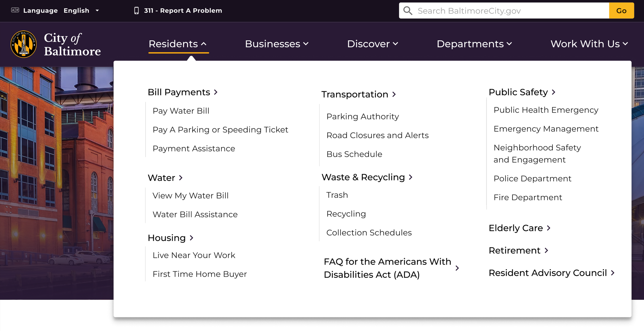Image resolution: width=644 pixels, height=331 pixels.
Task: Open the Work With Us menu
Action: point(589,44)
